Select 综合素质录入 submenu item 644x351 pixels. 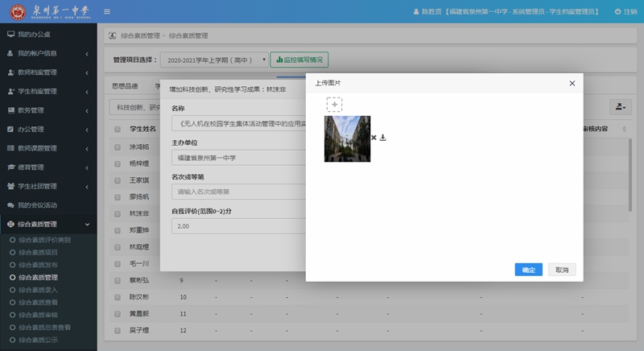(x=39, y=289)
